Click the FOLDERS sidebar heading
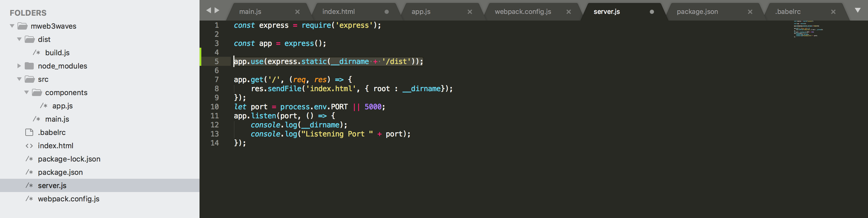The image size is (868, 218). click(28, 13)
